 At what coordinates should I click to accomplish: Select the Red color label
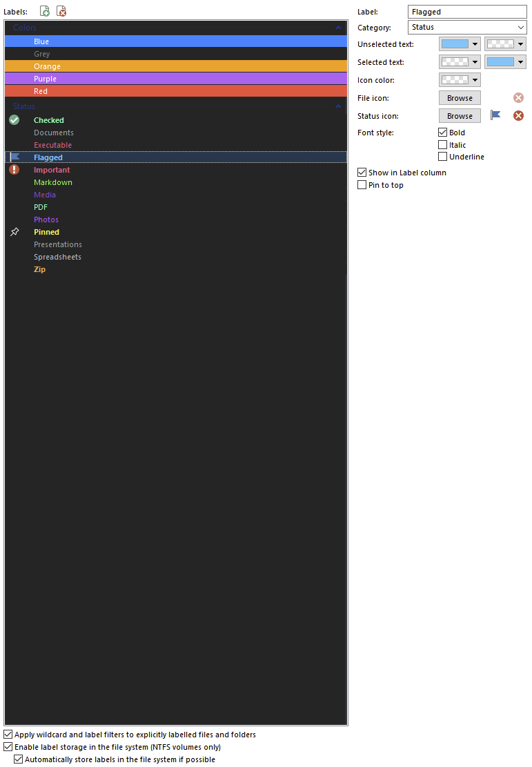[176, 91]
